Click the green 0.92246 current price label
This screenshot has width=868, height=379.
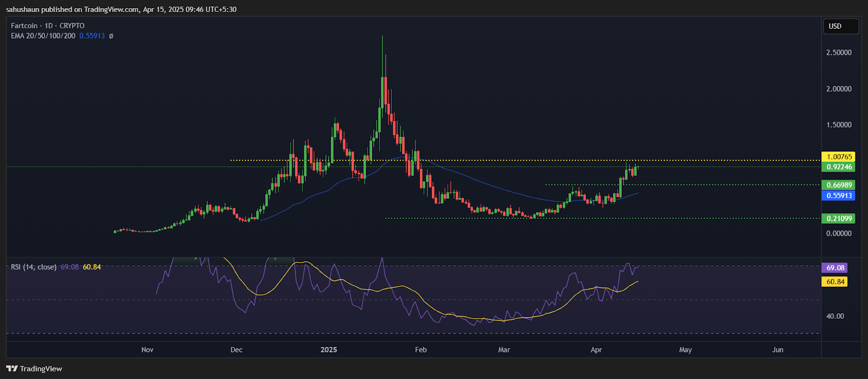(x=839, y=167)
